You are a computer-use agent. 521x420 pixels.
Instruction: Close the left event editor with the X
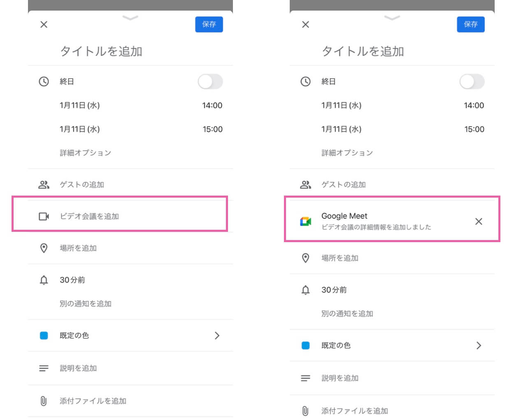(x=44, y=24)
